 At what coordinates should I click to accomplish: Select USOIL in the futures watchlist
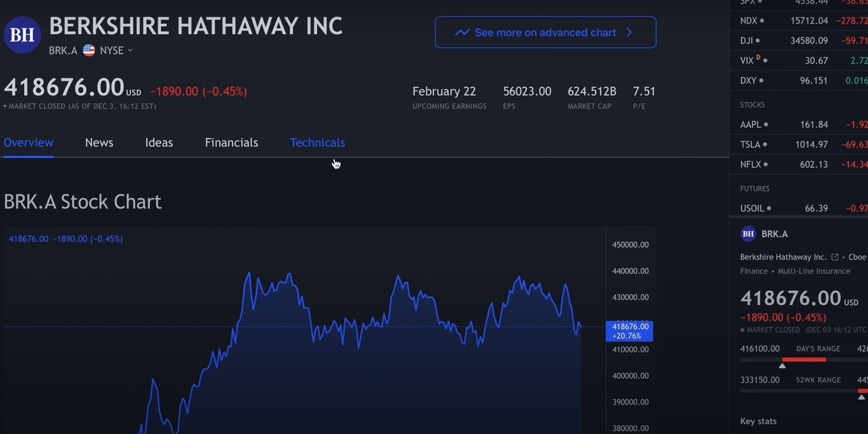pyautogui.click(x=799, y=208)
